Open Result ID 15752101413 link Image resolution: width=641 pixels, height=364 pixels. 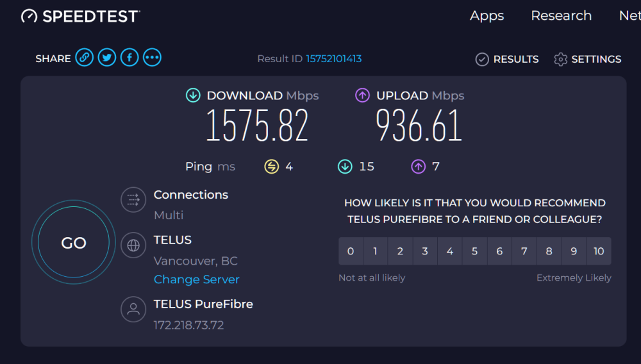pyautogui.click(x=333, y=59)
